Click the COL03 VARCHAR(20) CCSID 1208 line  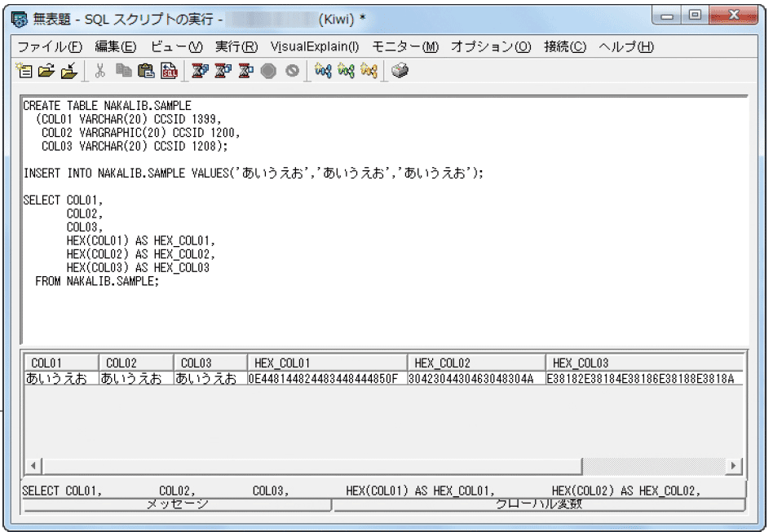pos(135,147)
